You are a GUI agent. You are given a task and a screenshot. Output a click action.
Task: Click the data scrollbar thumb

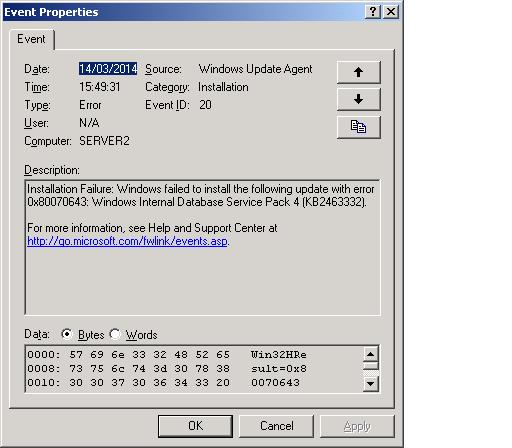pyautogui.click(x=370, y=366)
